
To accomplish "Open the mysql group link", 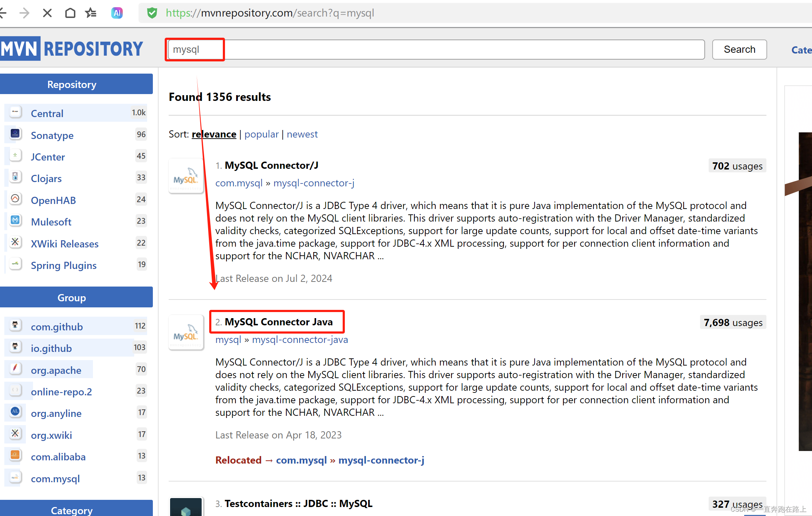I will click(228, 340).
